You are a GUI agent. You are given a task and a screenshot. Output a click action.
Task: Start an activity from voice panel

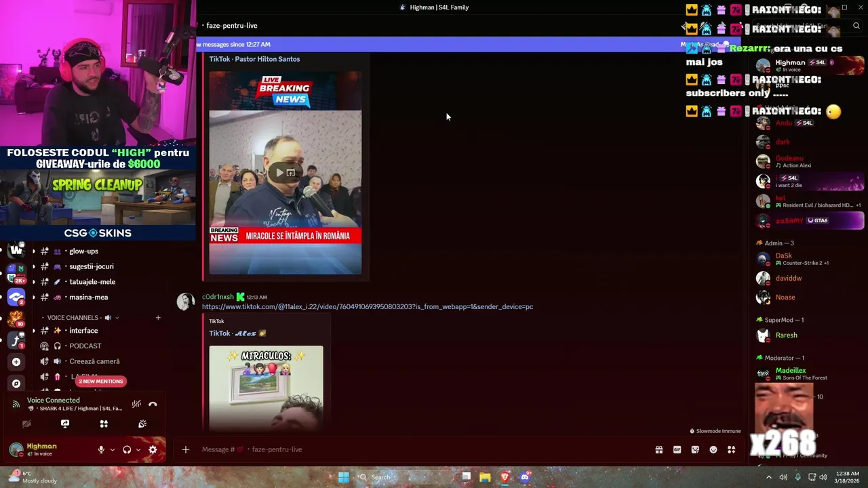click(x=104, y=424)
